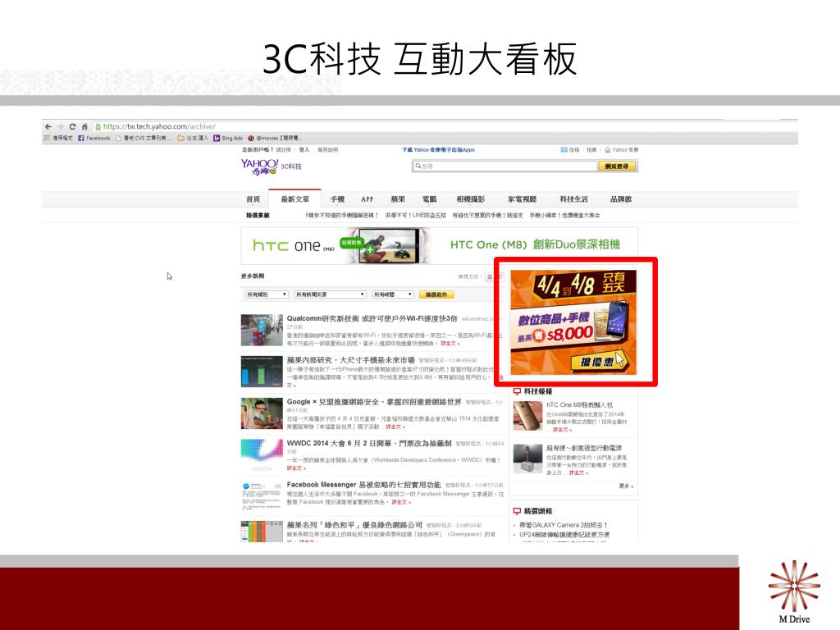
Task: Select the list view mode icon
Action: coord(489,277)
